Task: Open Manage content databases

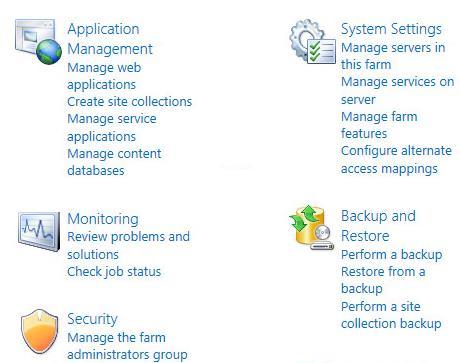Action: coord(114,162)
